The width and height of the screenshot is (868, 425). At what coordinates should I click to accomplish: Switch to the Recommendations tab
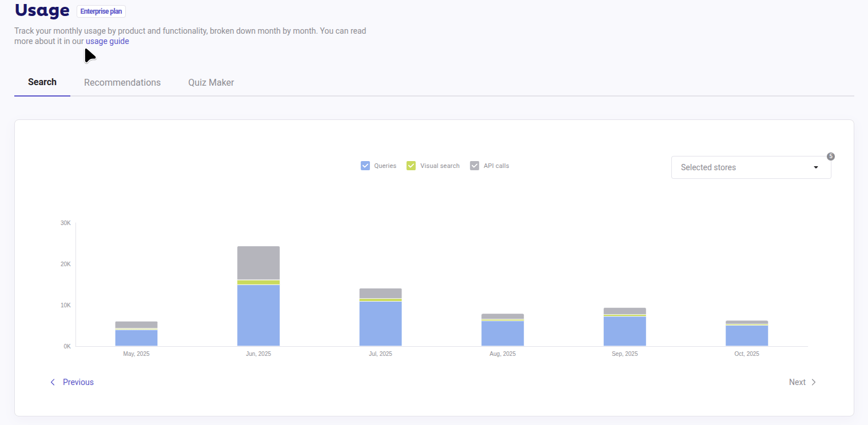[x=122, y=82]
